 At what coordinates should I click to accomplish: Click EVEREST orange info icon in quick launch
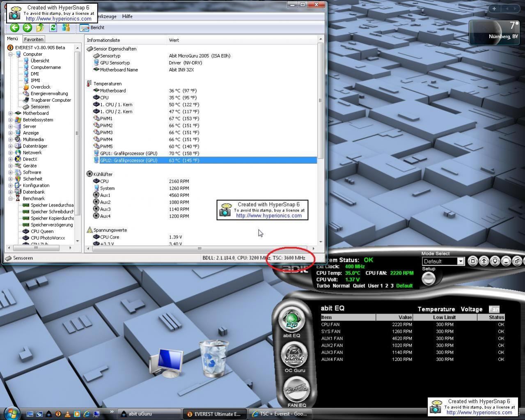coord(58,414)
